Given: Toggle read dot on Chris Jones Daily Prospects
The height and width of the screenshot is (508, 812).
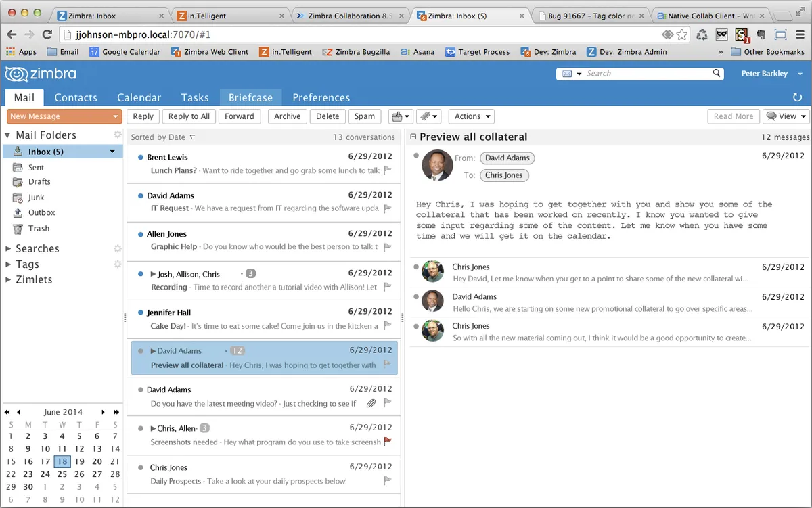Looking at the screenshot, I should click(140, 467).
